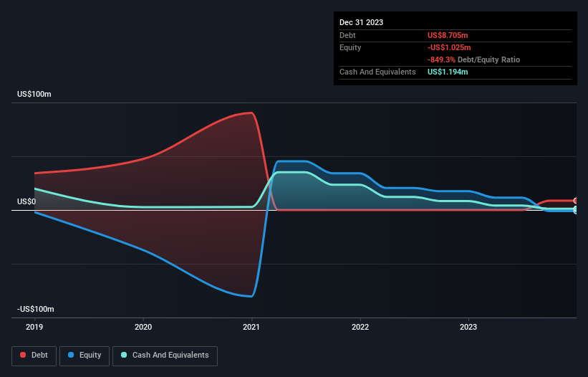
Task: Click the teal Cash legend dot
Action: pyautogui.click(x=124, y=355)
